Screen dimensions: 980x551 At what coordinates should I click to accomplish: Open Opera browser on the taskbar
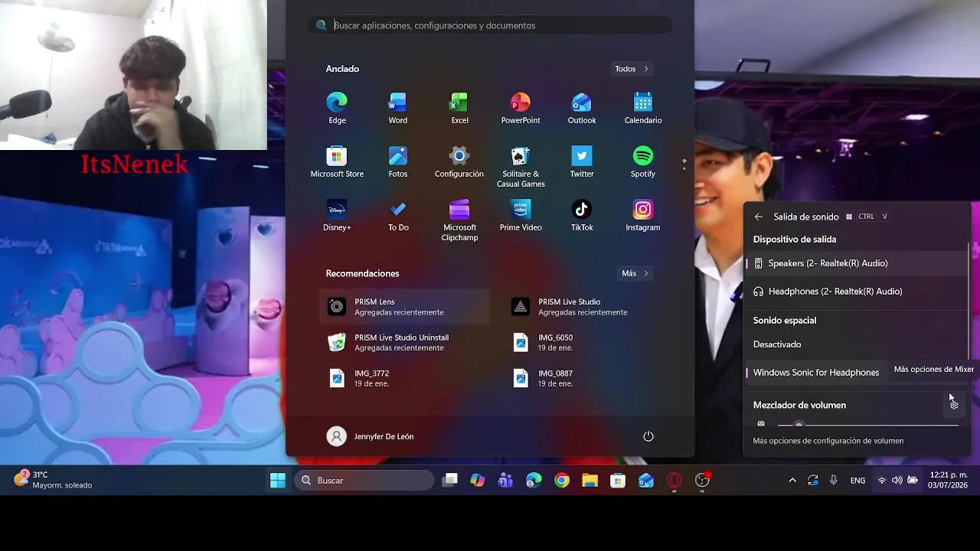[x=675, y=481]
